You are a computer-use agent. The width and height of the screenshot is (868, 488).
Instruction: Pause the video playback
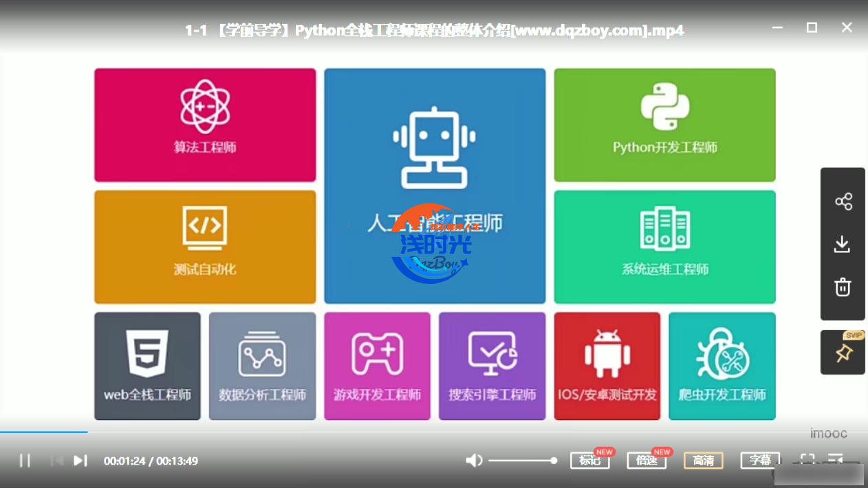click(25, 461)
